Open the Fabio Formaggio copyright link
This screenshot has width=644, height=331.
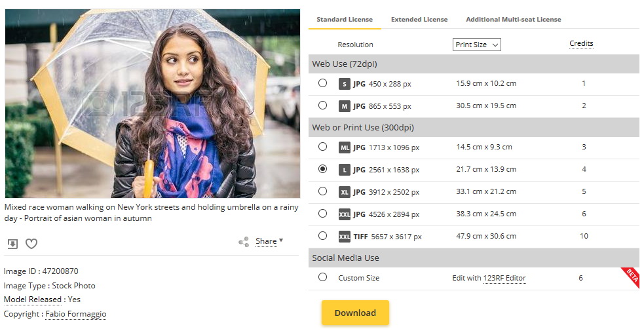(x=75, y=314)
